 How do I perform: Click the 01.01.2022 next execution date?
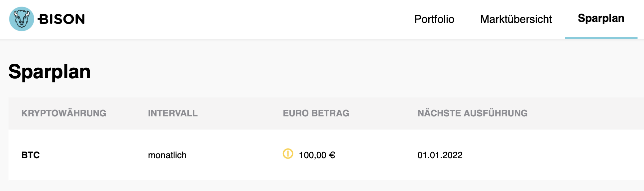[440, 155]
